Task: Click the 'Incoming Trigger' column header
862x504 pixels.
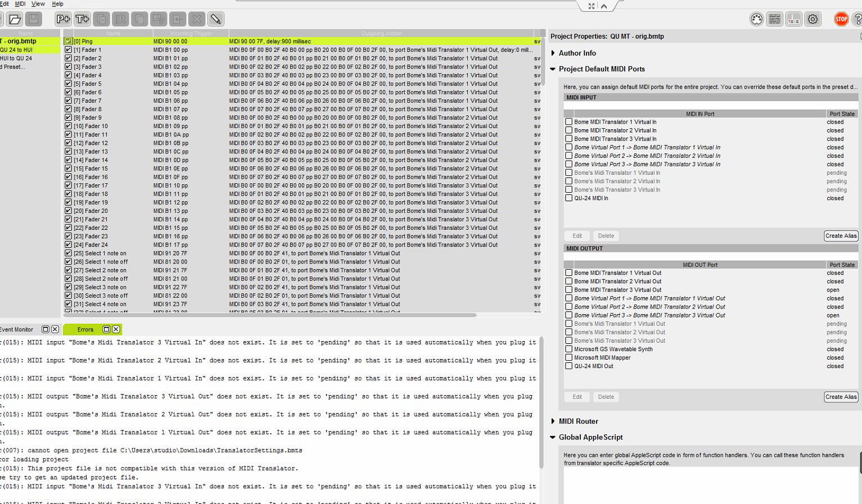Action: click(191, 34)
